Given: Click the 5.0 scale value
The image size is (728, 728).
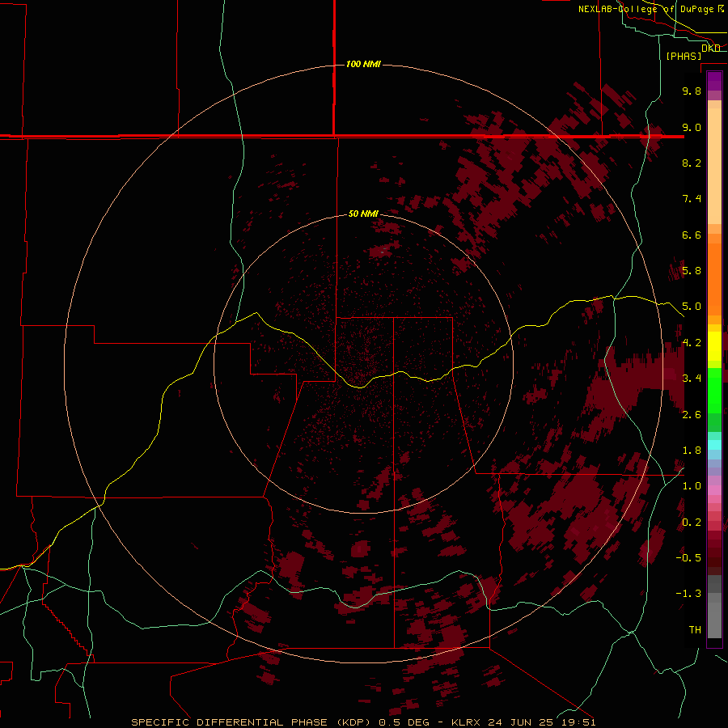Looking at the screenshot, I should click(x=692, y=307).
